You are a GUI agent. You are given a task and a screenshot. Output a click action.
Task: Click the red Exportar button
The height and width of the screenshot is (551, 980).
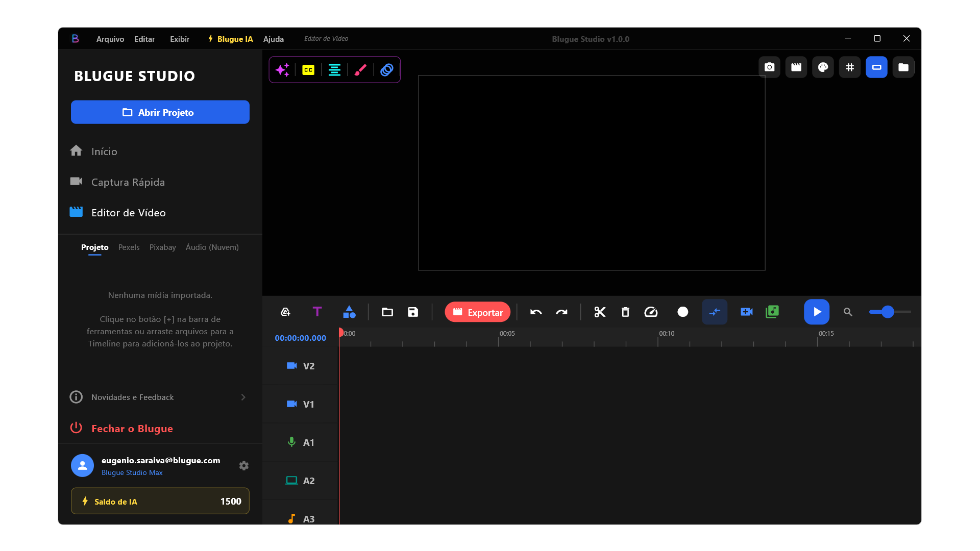pyautogui.click(x=478, y=312)
